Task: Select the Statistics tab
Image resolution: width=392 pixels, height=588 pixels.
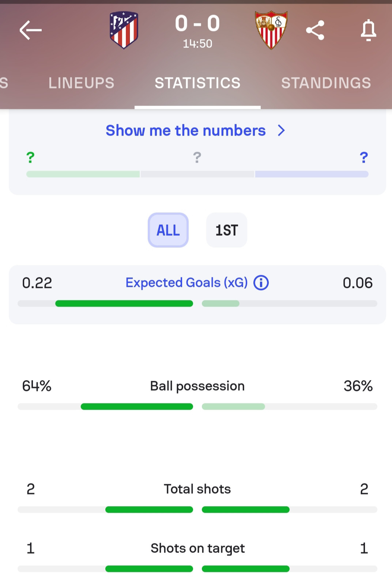Action: [x=197, y=83]
